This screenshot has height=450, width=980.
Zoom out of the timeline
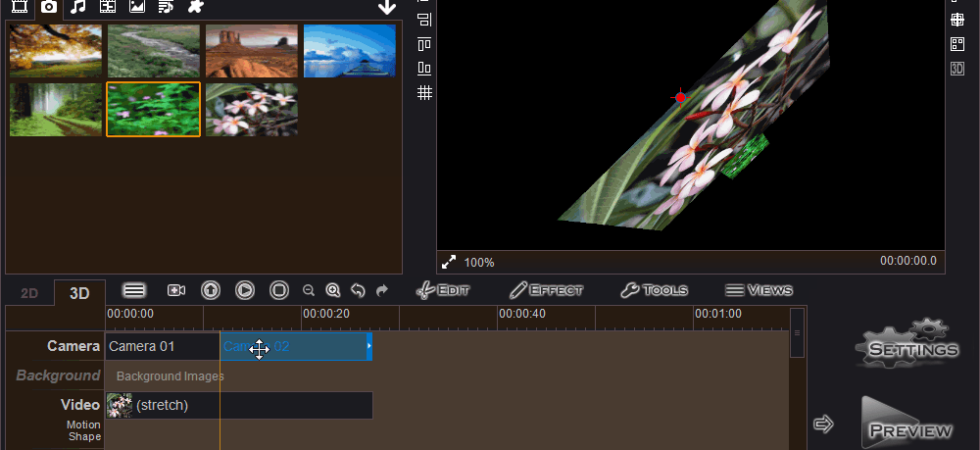click(x=308, y=290)
